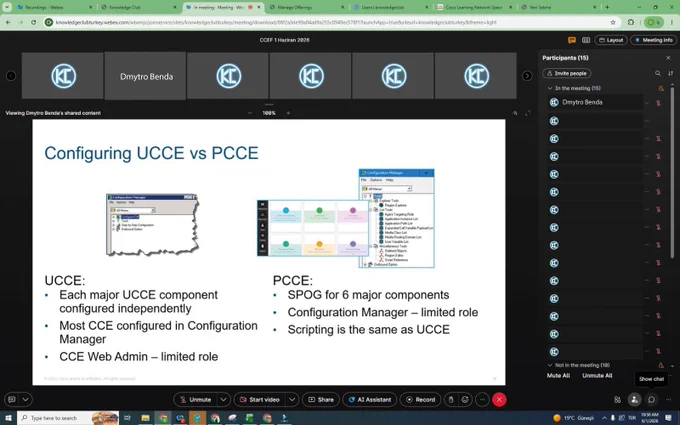This screenshot has height=425, width=680.
Task: Open File Explorer from the taskbar
Action: tap(145, 418)
